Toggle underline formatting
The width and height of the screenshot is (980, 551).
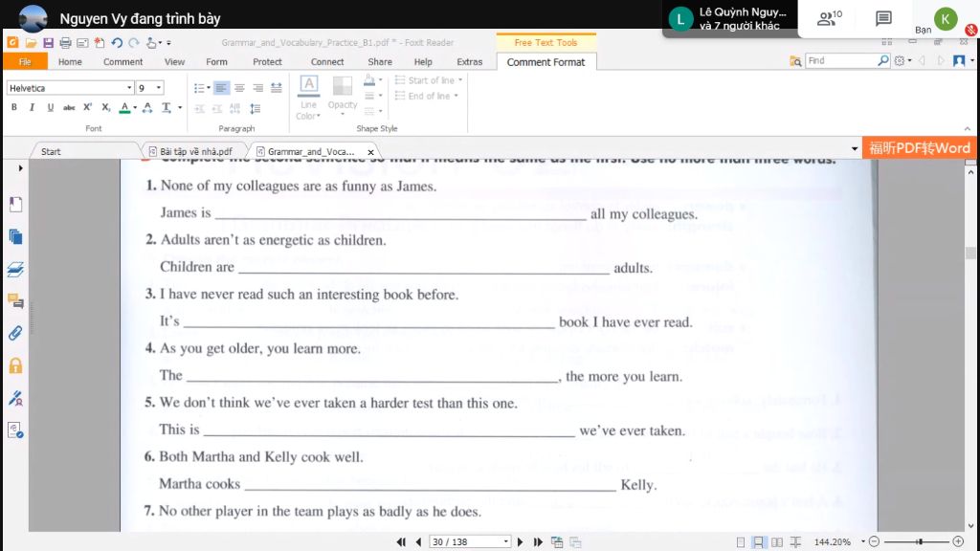pos(51,107)
